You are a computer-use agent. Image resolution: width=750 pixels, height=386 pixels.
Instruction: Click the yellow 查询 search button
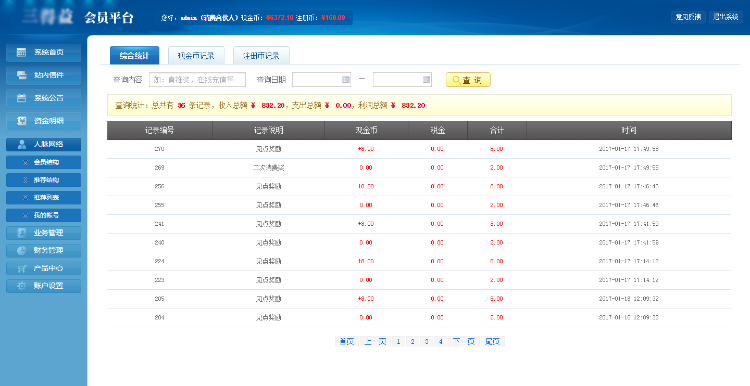point(468,80)
